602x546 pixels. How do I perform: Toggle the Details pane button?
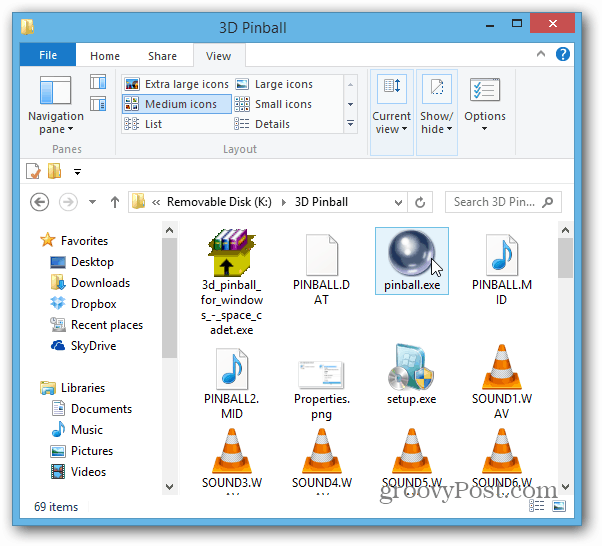98,104
